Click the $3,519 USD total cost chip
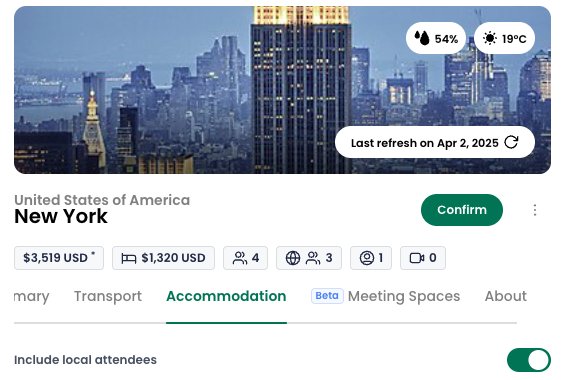 [x=59, y=258]
